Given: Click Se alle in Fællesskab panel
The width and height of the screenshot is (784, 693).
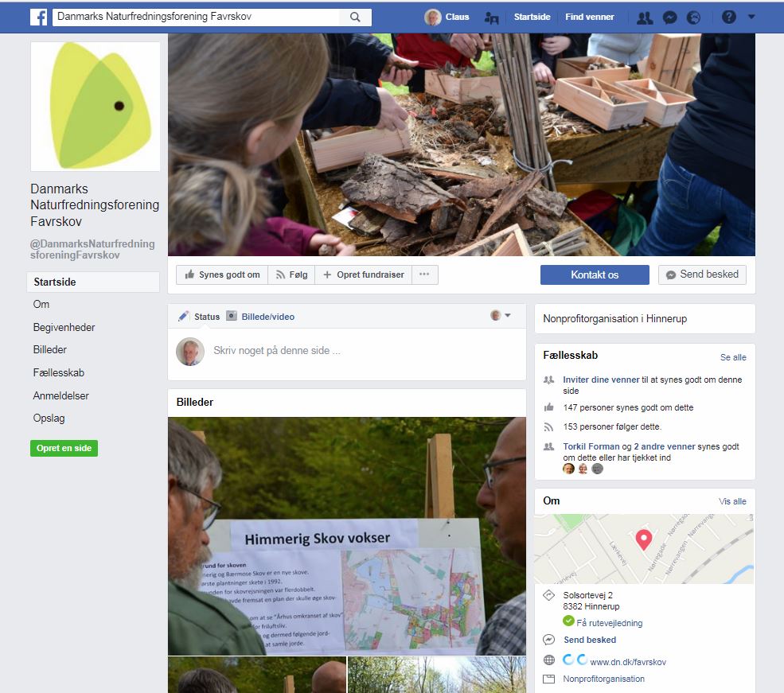Looking at the screenshot, I should [733, 357].
